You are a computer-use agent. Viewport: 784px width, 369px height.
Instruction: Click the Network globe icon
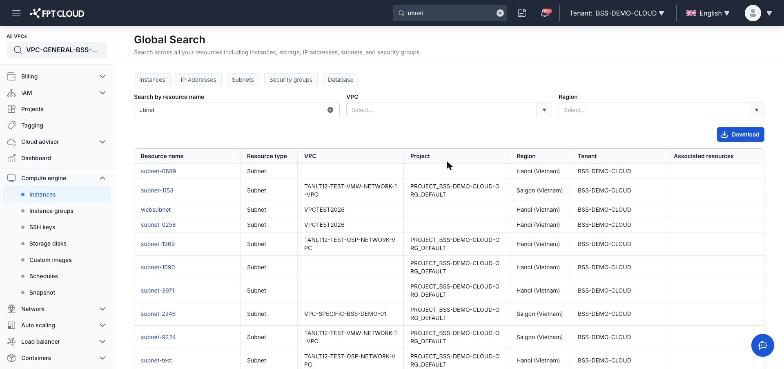click(x=11, y=309)
